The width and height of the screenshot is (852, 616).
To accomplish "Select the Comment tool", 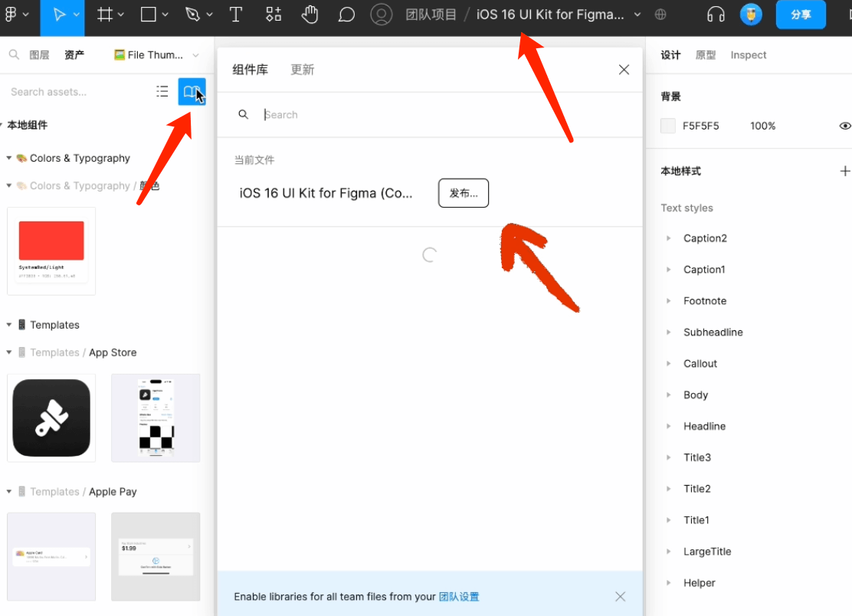I will [346, 15].
